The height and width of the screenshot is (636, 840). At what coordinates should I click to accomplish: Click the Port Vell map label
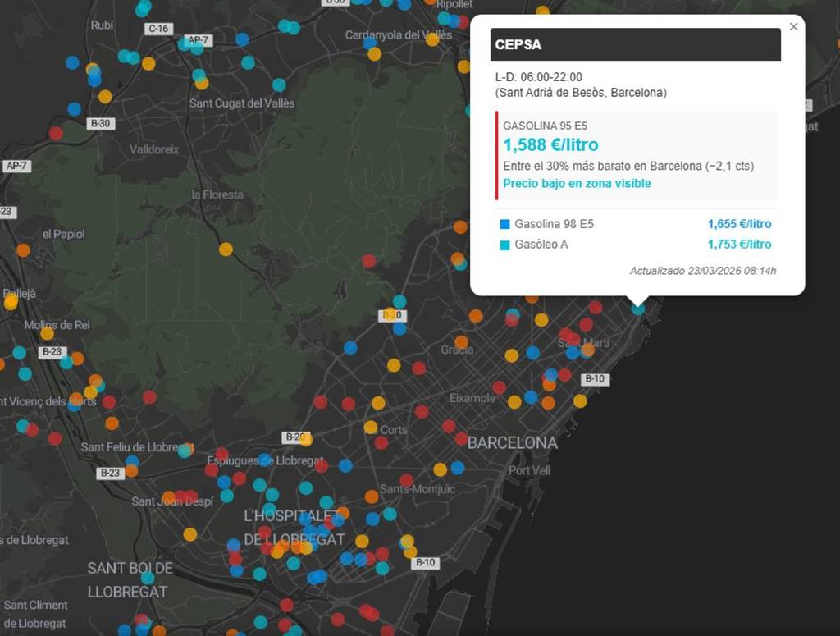(529, 470)
